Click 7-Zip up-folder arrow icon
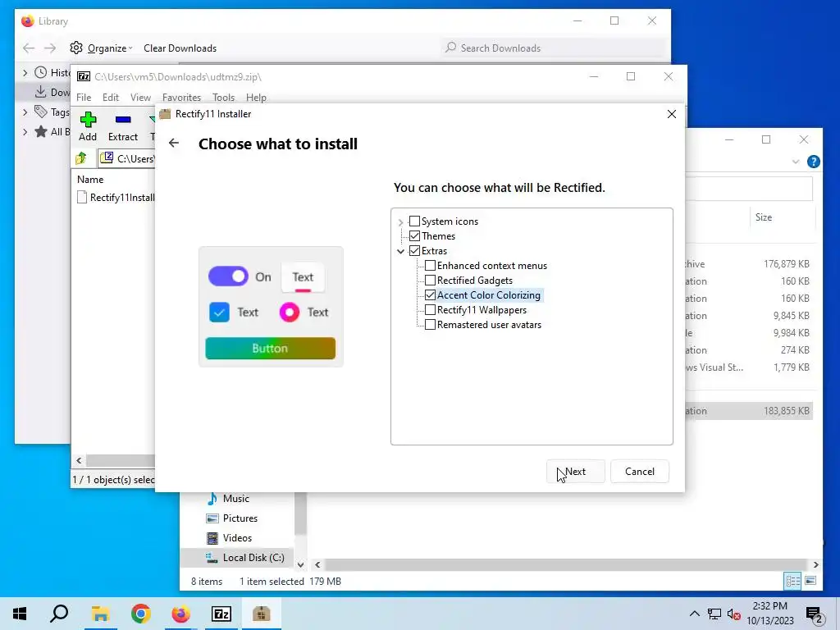 (81, 158)
